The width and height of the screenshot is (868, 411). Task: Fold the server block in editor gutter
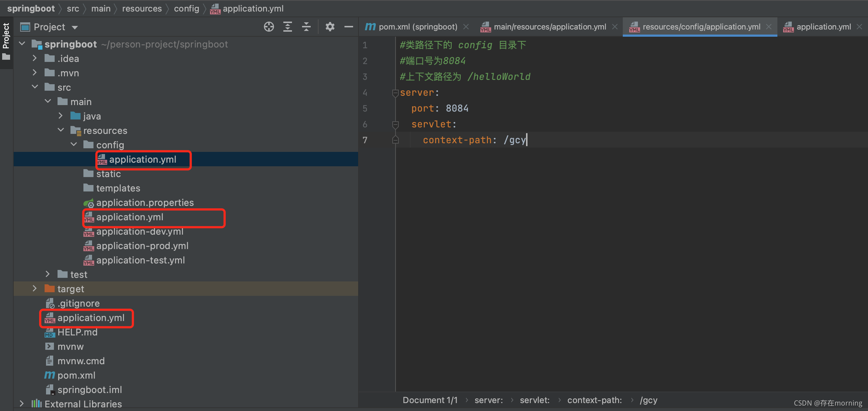click(396, 93)
